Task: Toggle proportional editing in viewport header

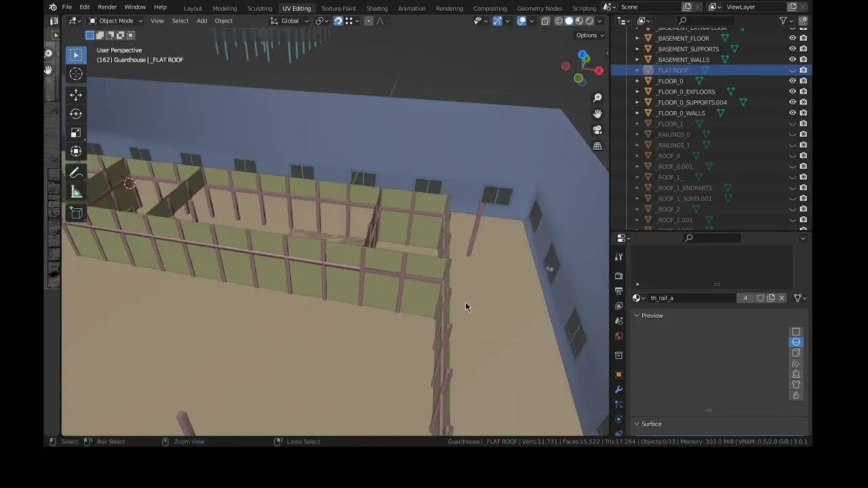Action: tap(369, 21)
